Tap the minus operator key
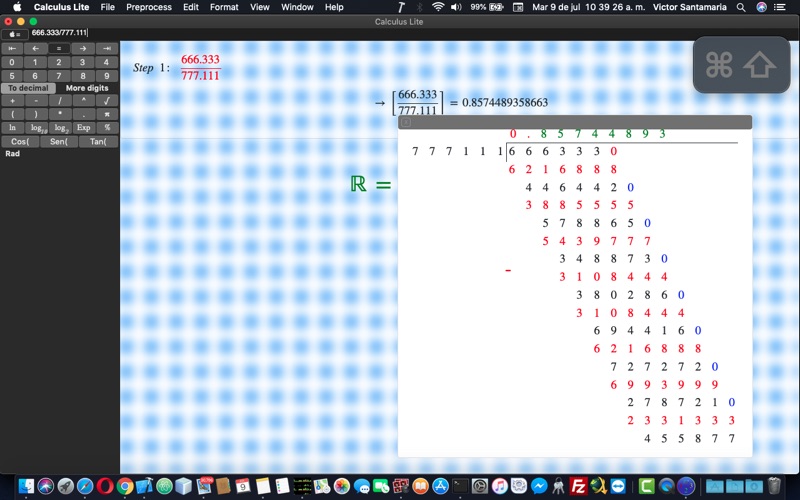800x500 pixels. tap(36, 101)
